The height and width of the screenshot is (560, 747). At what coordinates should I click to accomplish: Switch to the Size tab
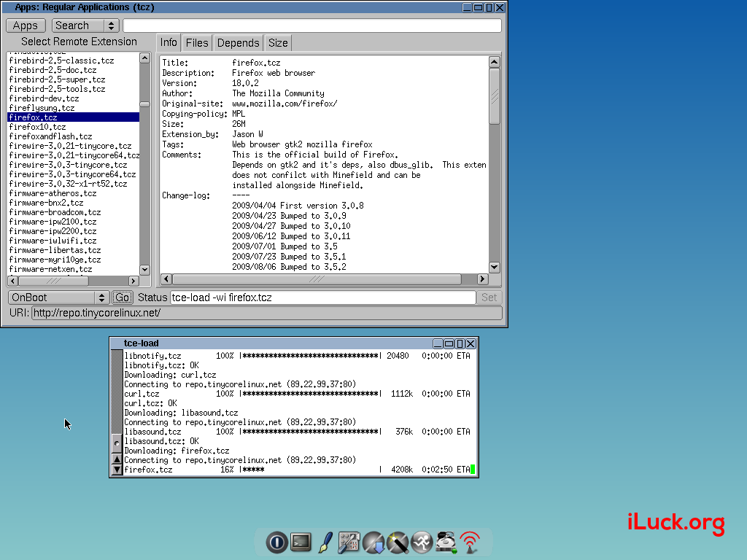(278, 43)
